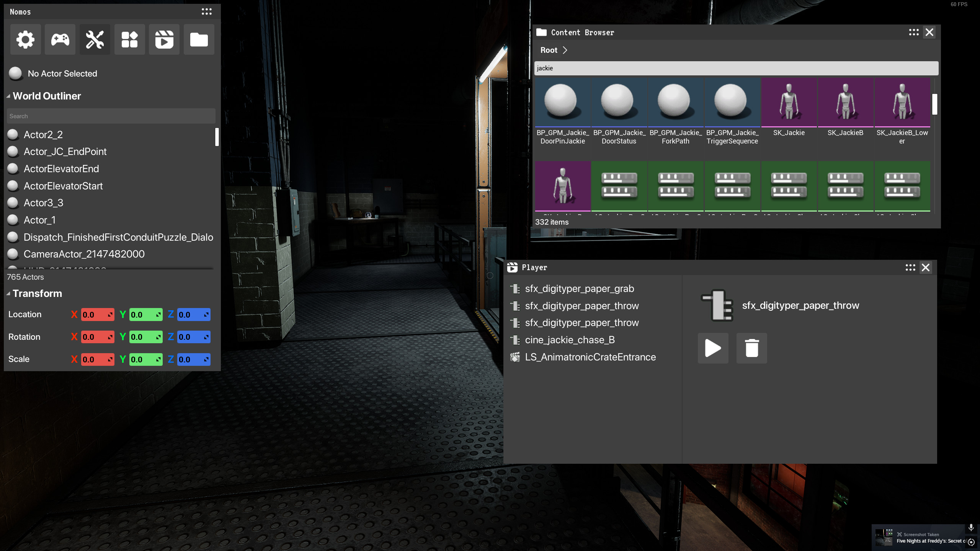Screen dimensions: 980x551
Task: Play the sfx_digityper_paper_throw sound
Action: point(713,348)
